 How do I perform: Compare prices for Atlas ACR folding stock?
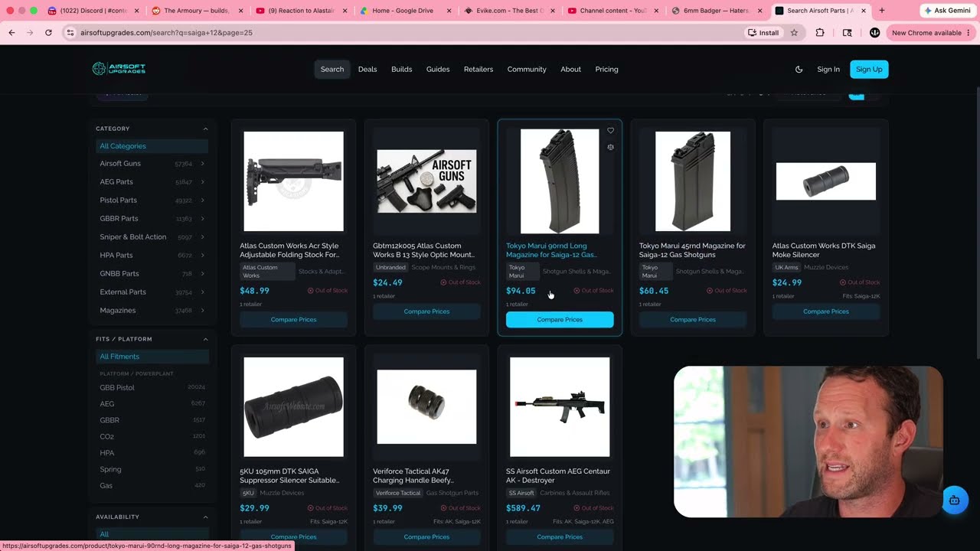click(293, 320)
